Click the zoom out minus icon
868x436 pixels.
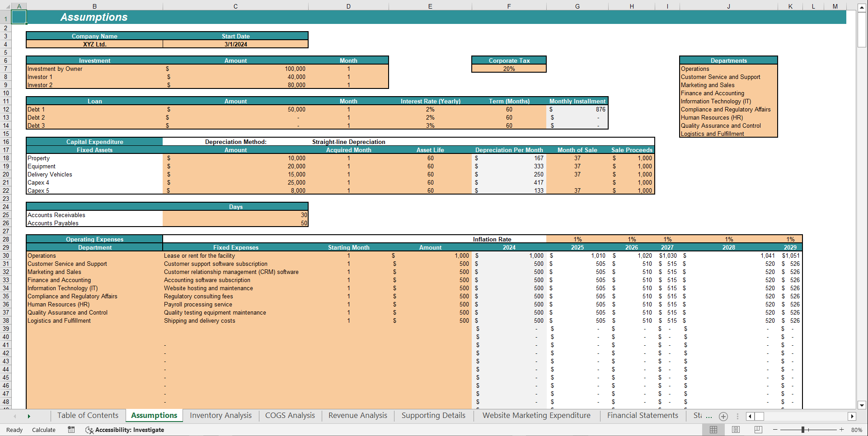point(774,430)
